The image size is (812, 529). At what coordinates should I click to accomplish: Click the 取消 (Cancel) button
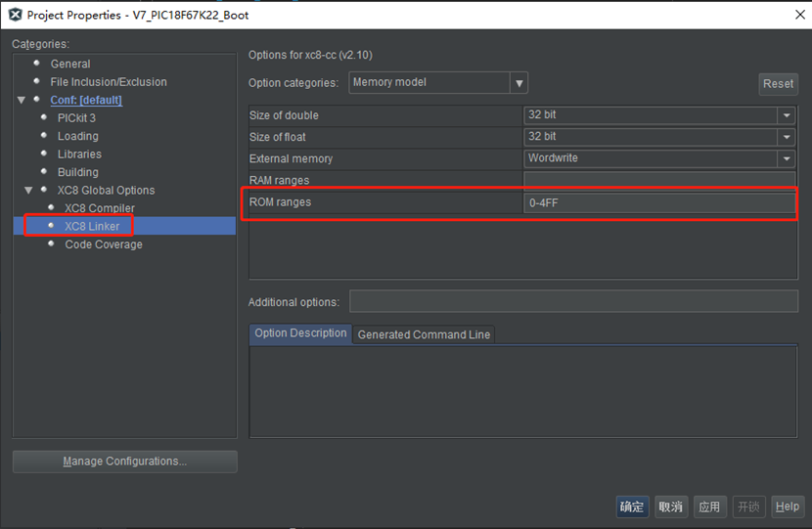pos(670,507)
